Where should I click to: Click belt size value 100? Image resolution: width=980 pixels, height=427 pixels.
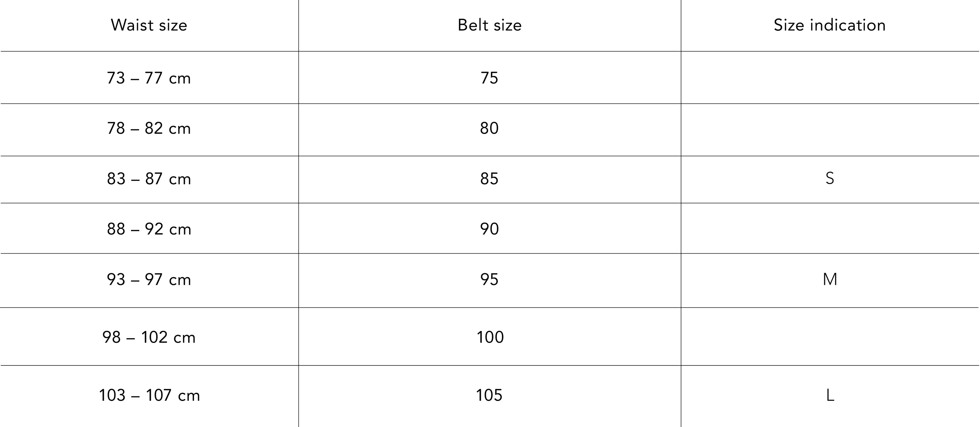pos(490,337)
